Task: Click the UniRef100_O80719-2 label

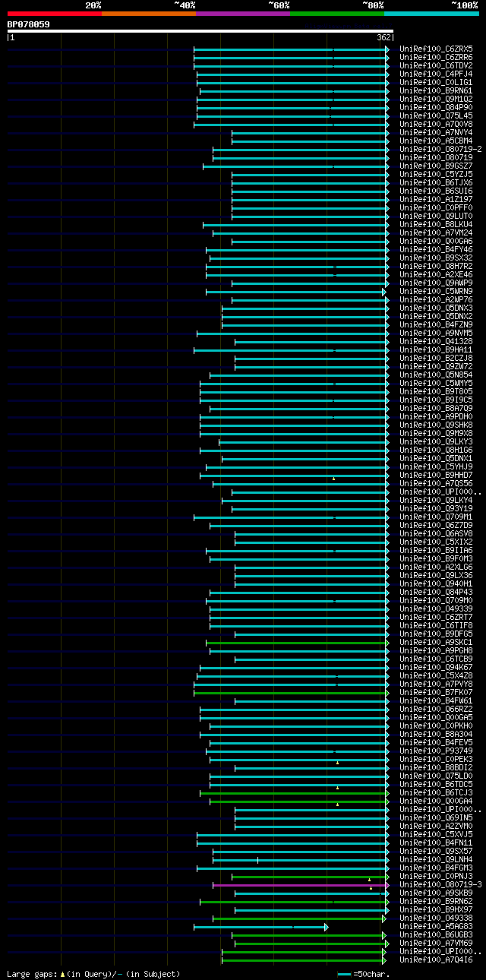Action: tap(440, 149)
